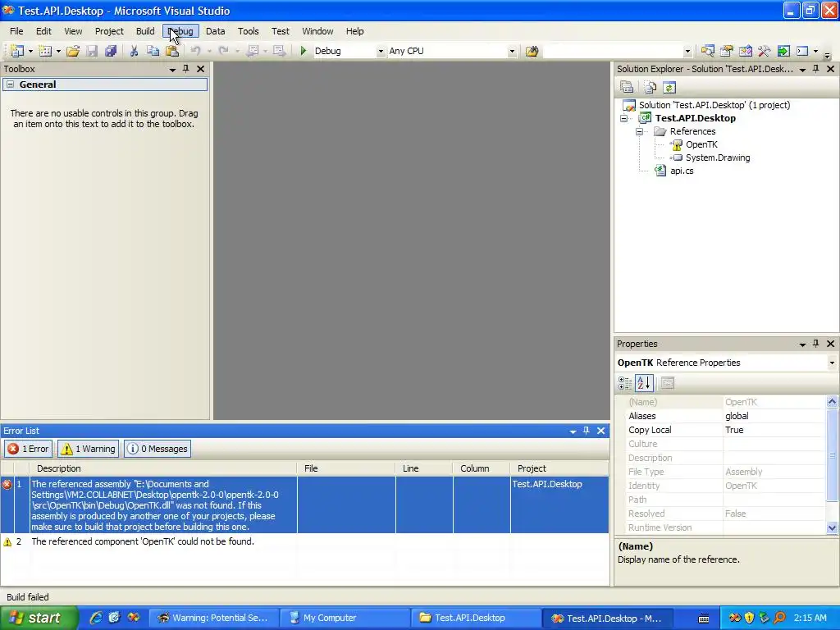Click the Copy icon in toolbar
This screenshot has width=840, height=630.
point(153,51)
